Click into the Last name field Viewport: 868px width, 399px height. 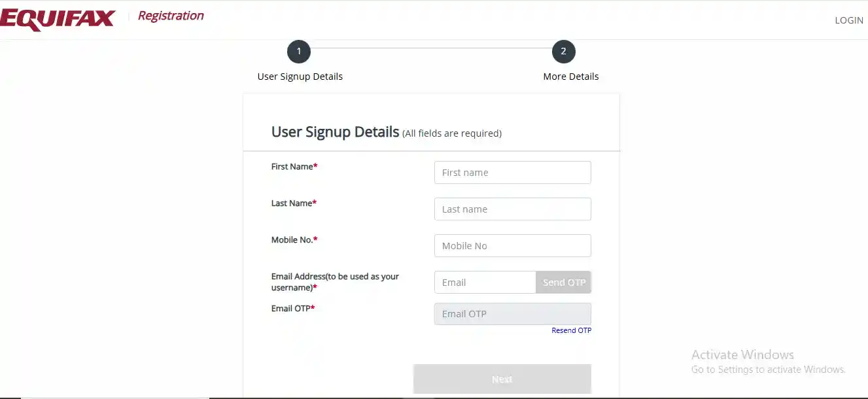pos(512,209)
